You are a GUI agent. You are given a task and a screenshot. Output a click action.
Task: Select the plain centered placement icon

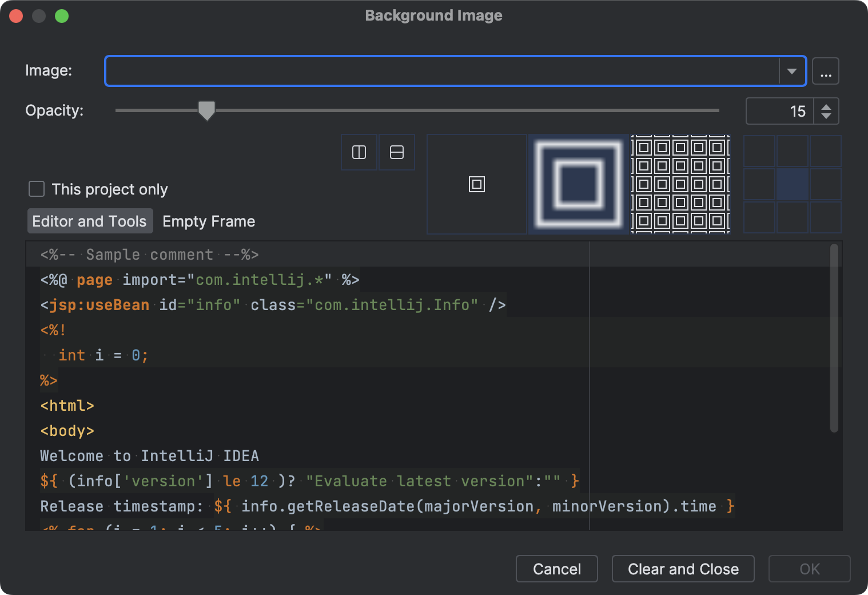[476, 184]
